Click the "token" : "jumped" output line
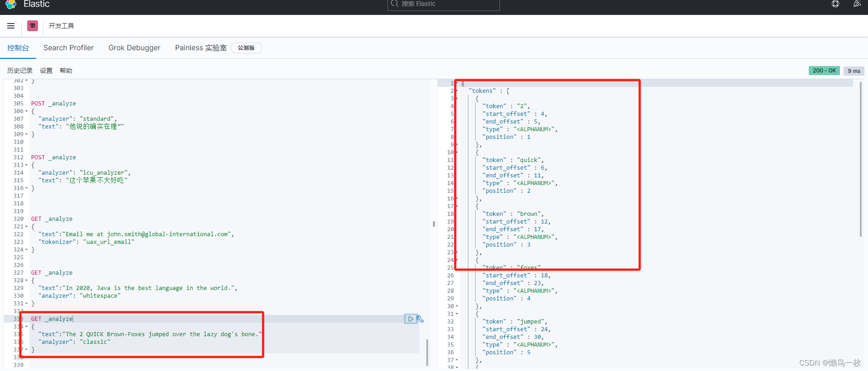Image resolution: width=868 pixels, height=371 pixels. coord(515,322)
